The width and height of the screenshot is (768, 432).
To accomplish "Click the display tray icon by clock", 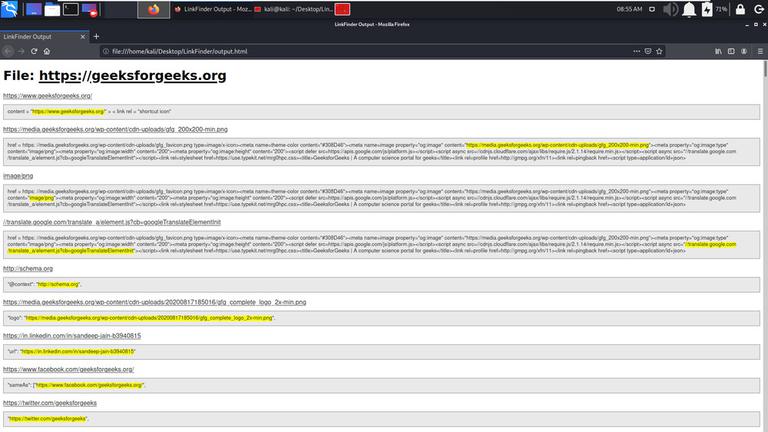I will 652,9.
